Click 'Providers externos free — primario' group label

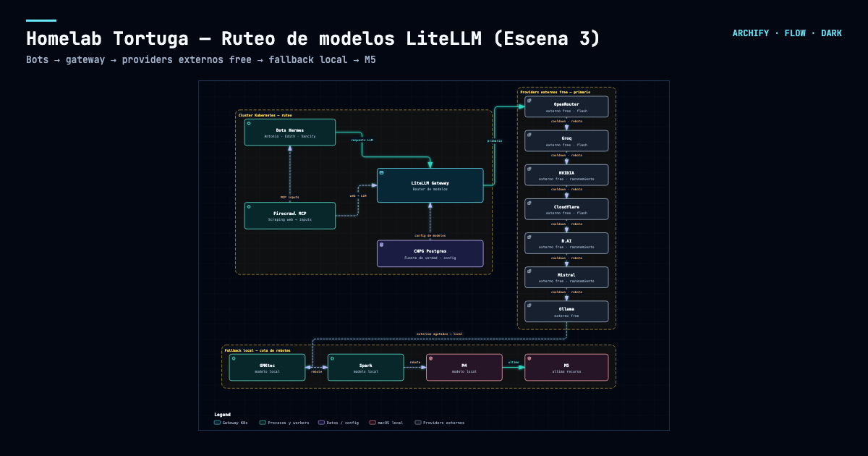556,92
